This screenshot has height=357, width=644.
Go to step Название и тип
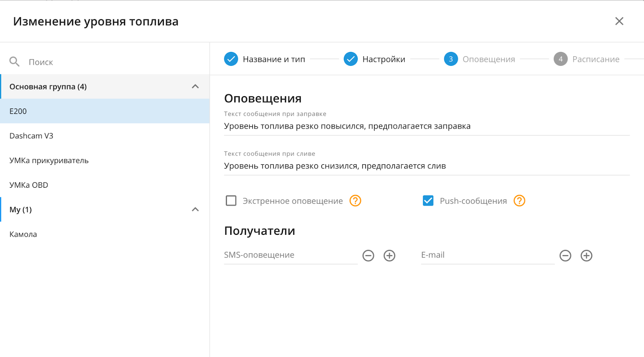[265, 59]
